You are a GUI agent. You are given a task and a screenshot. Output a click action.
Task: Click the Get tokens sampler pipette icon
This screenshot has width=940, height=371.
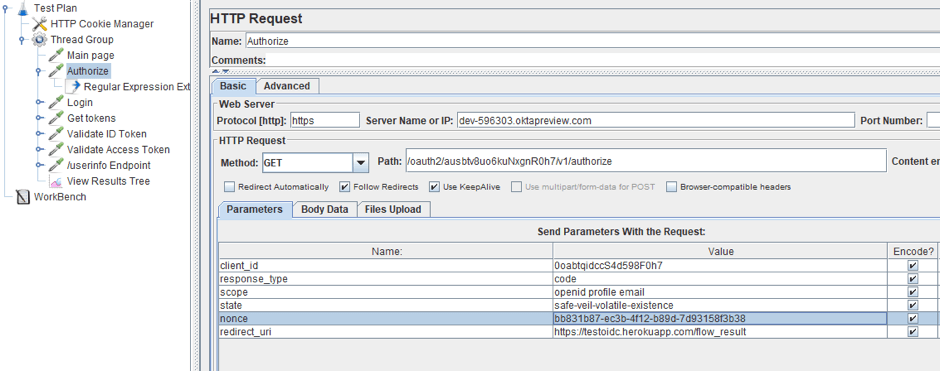pyautogui.click(x=56, y=118)
